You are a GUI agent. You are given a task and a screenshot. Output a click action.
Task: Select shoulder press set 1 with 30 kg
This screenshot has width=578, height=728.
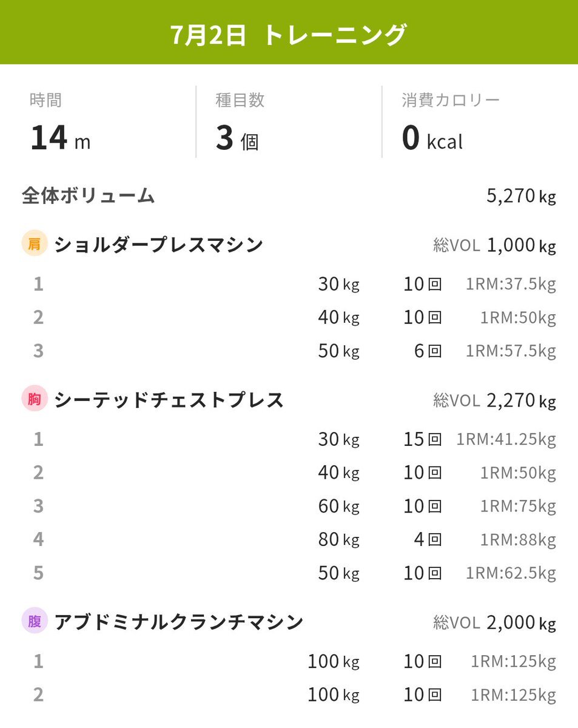click(289, 284)
